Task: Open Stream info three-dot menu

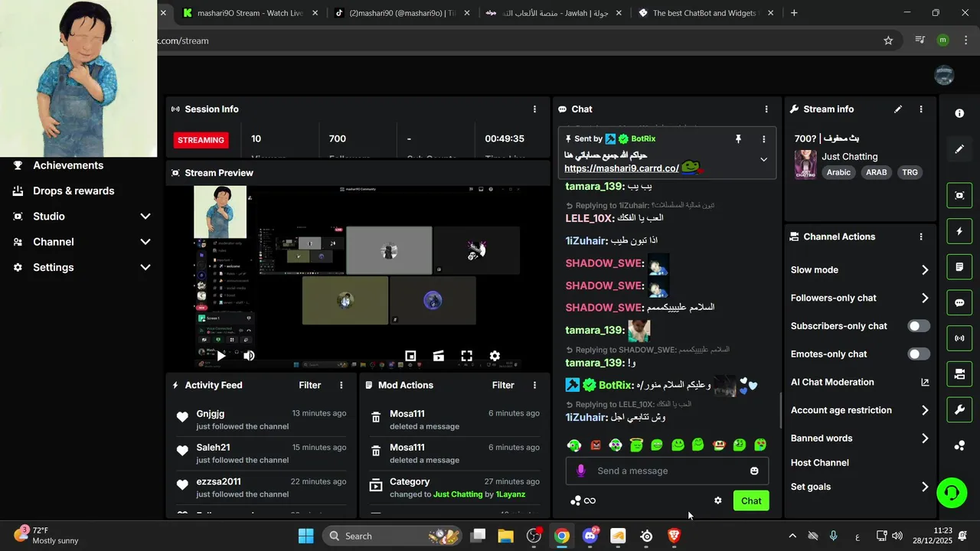Action: (x=921, y=109)
